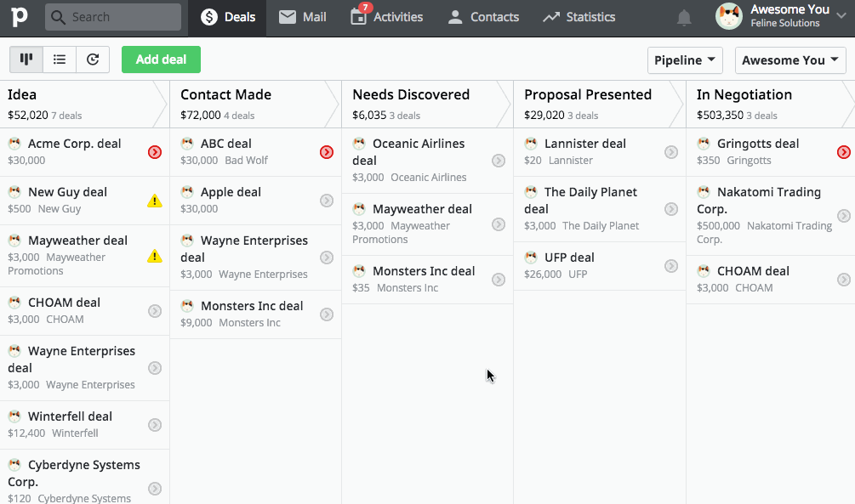The height and width of the screenshot is (504, 855).
Task: Click activity arrow on $35 Monsters Inc deal
Action: (x=499, y=280)
